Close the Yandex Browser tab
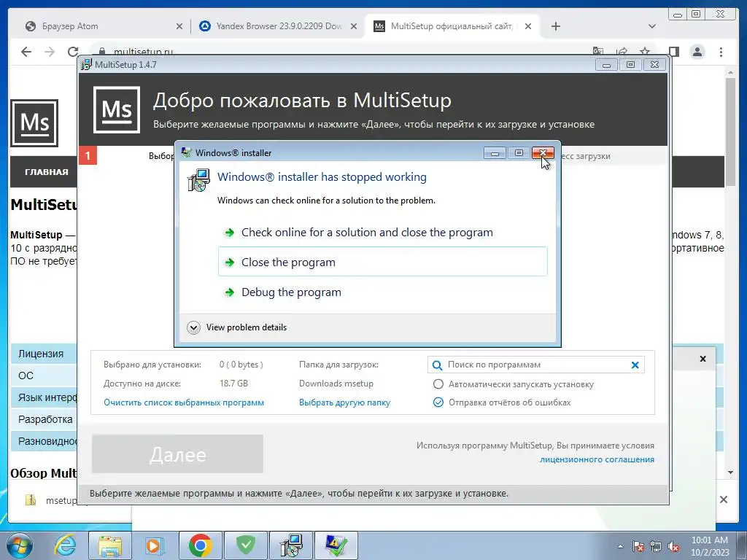Viewport: 747px width, 560px height. point(354,27)
